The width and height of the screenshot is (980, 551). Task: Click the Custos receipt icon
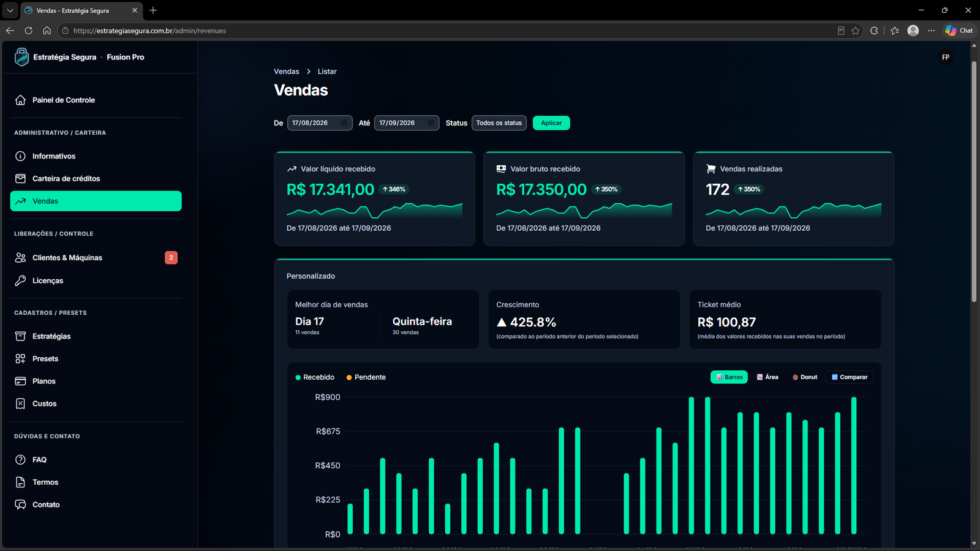tap(21, 403)
